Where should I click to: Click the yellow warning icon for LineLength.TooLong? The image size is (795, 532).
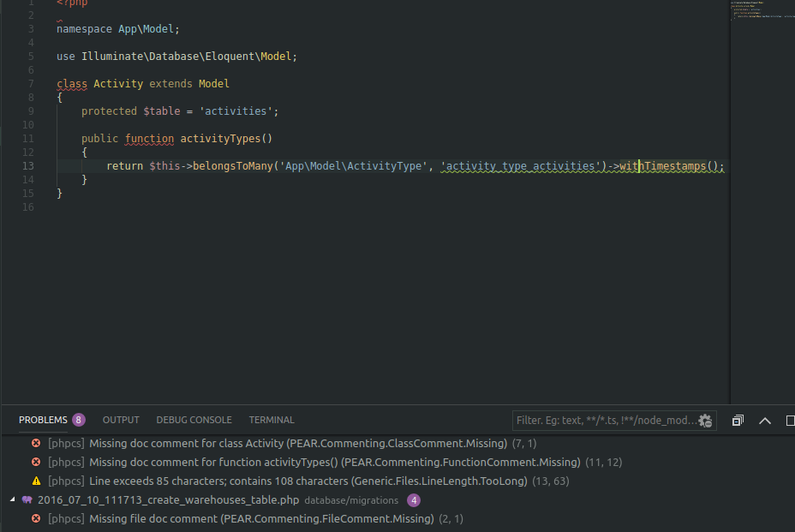35,481
